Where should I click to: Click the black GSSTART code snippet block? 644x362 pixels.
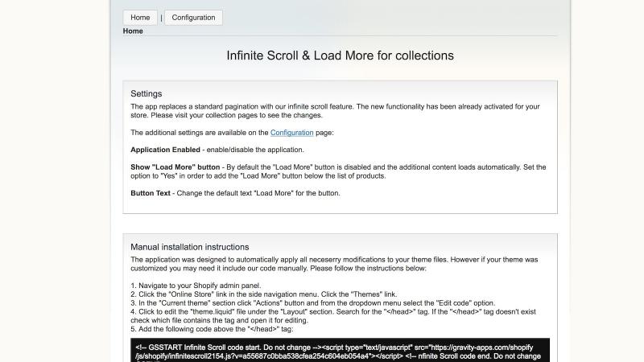340,350
